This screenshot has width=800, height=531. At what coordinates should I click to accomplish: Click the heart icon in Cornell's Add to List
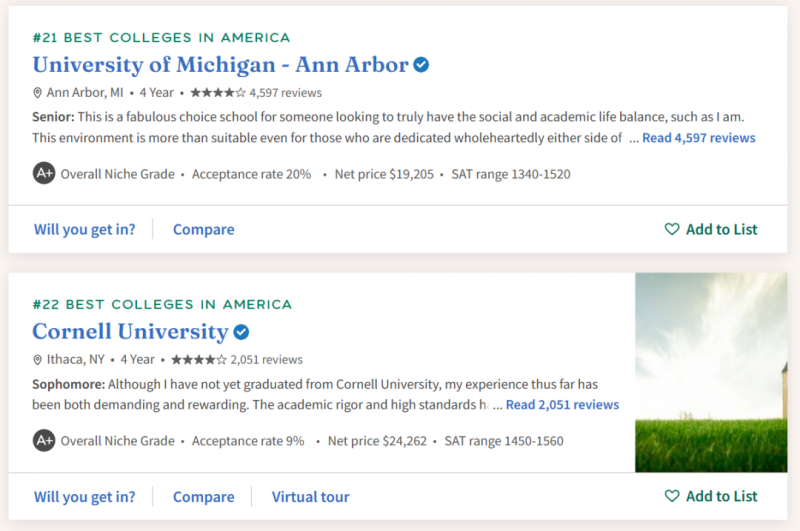[x=672, y=496]
